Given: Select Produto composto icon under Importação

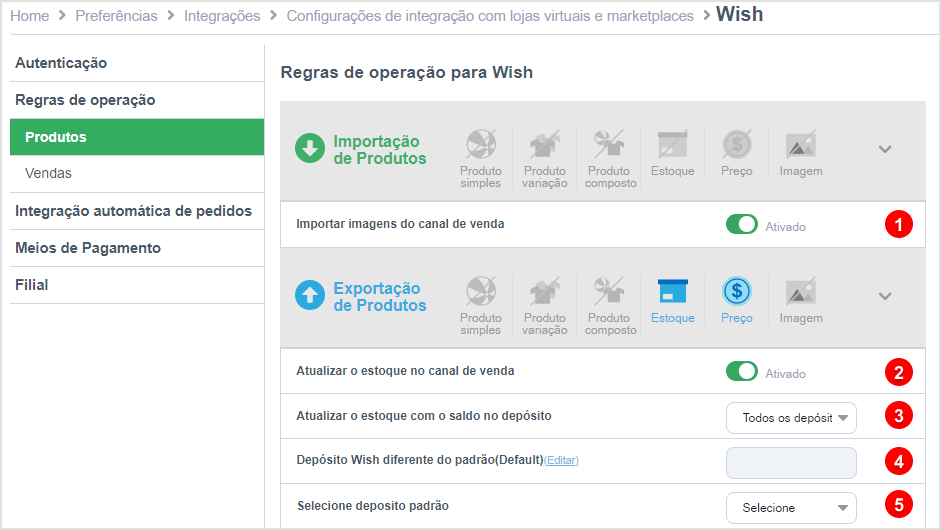Looking at the screenshot, I should (609, 144).
